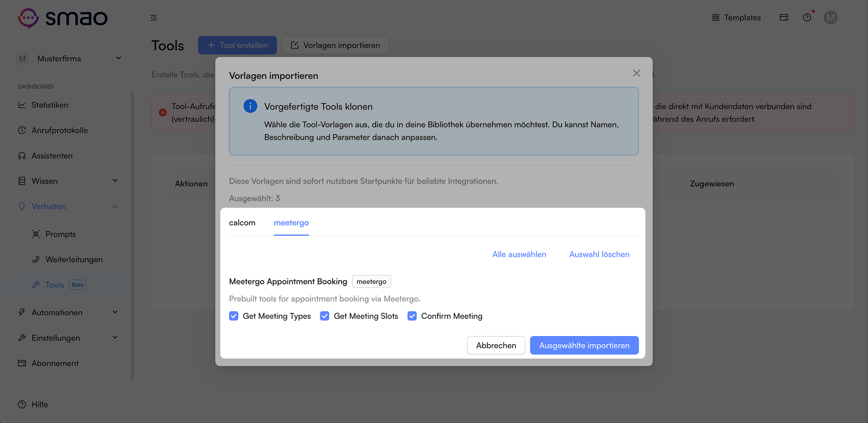This screenshot has width=868, height=423.
Task: Expand the Einstellungen chevron
Action: pos(115,337)
